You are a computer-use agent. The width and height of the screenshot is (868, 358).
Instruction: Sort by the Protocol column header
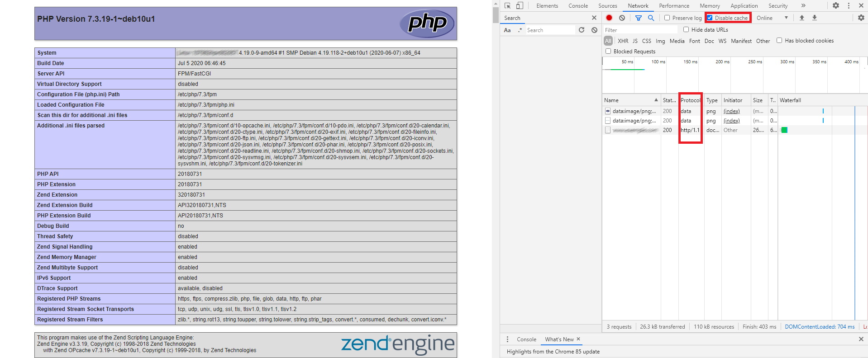pyautogui.click(x=691, y=100)
